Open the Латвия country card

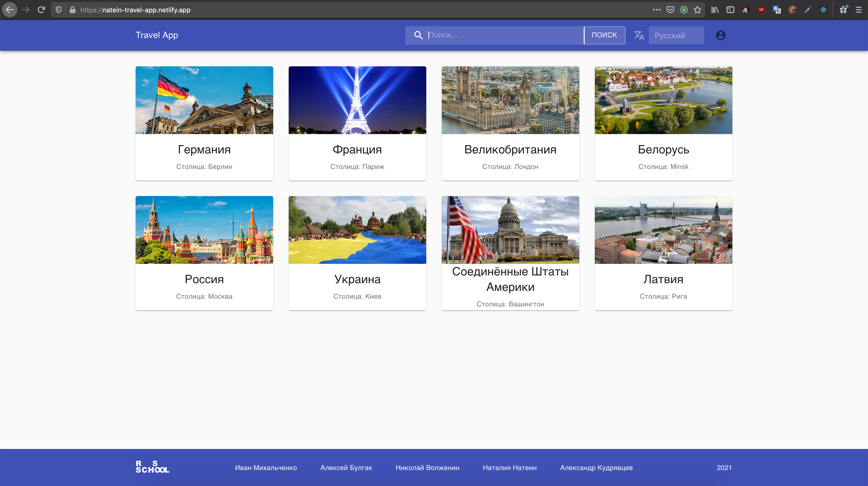[x=663, y=253]
